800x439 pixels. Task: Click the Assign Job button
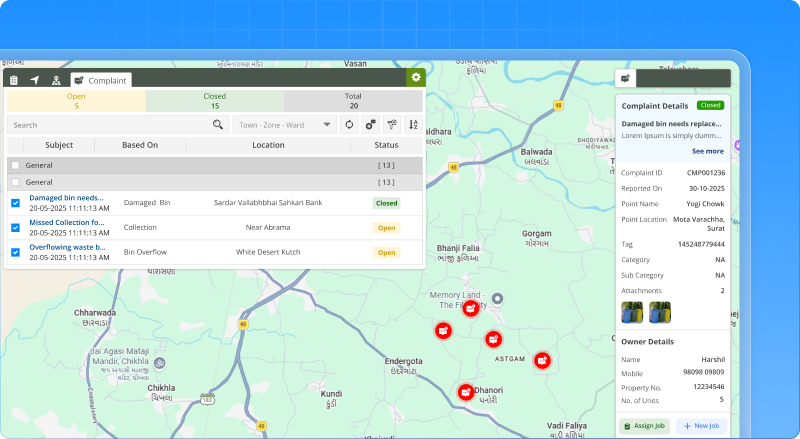tap(644, 426)
